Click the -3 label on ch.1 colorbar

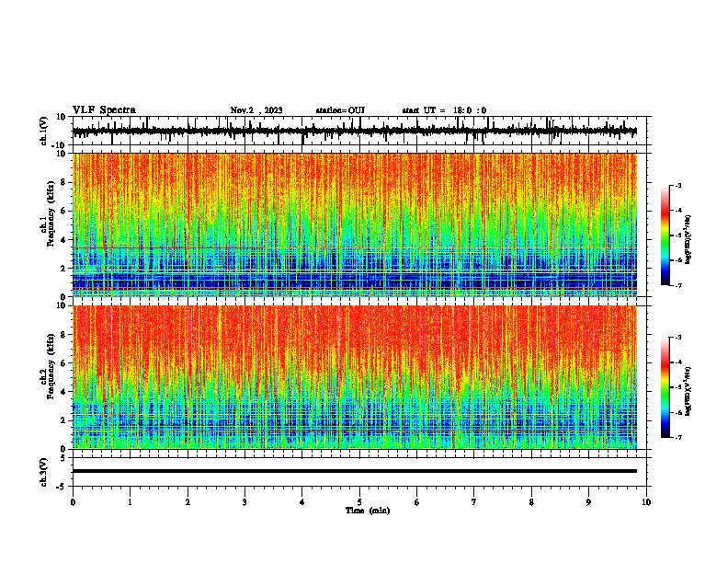(677, 185)
